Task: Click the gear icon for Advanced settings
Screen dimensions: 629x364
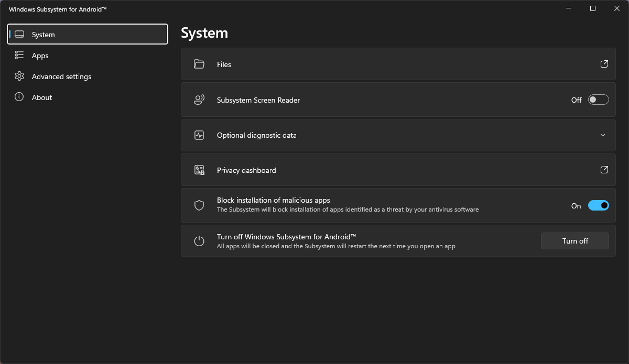Action: (x=19, y=76)
